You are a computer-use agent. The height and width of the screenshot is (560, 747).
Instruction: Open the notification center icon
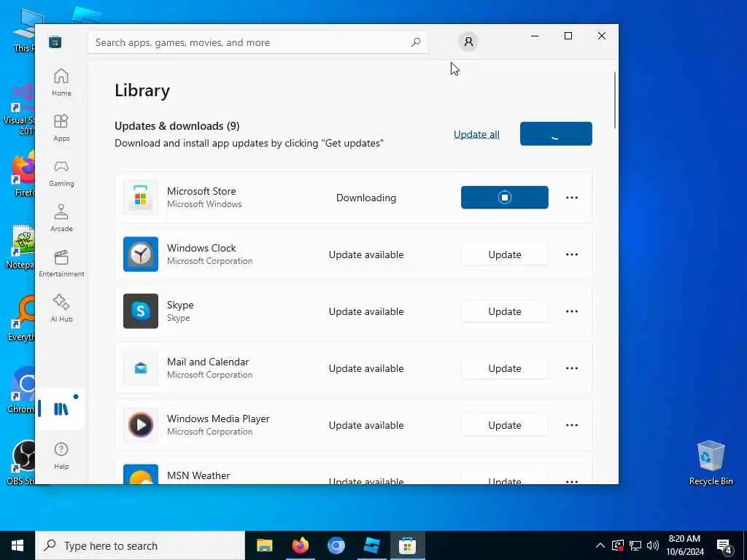[x=724, y=545]
